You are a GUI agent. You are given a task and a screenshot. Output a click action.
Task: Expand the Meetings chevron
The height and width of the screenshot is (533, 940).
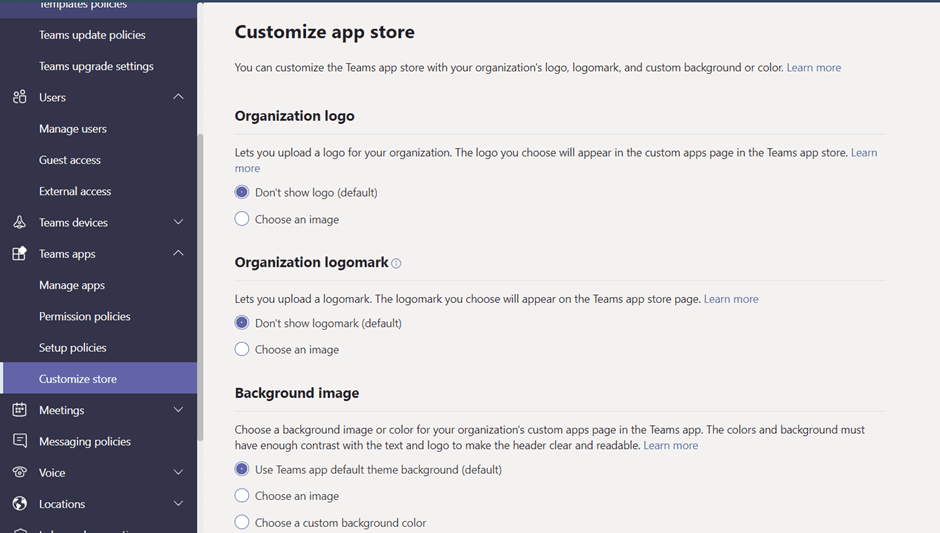click(178, 410)
